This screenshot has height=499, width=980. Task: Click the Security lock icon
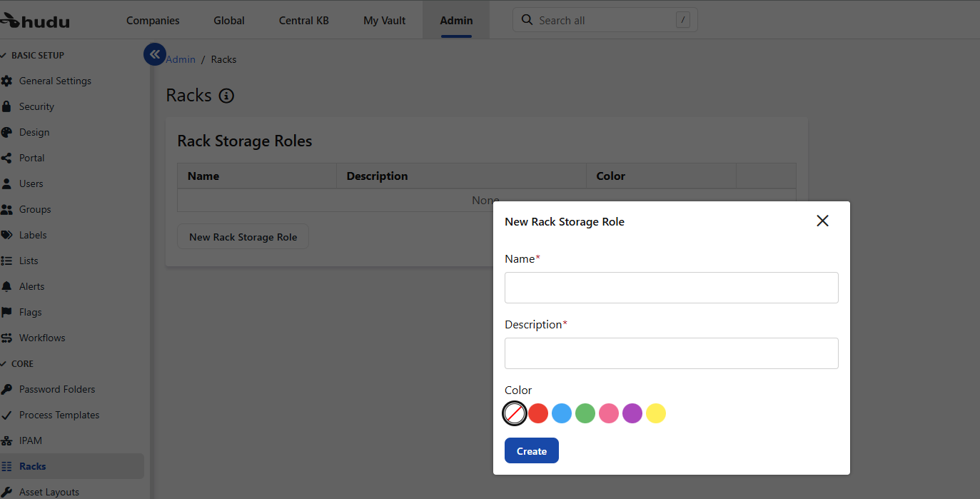click(x=6, y=106)
